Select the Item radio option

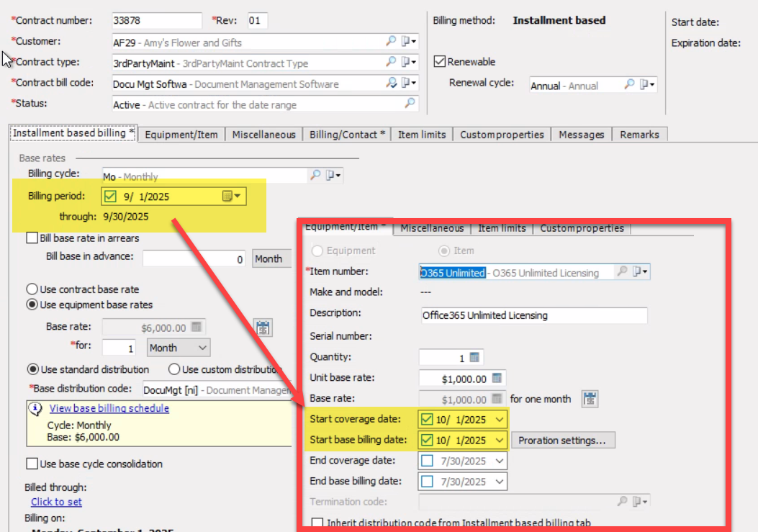[x=443, y=251]
